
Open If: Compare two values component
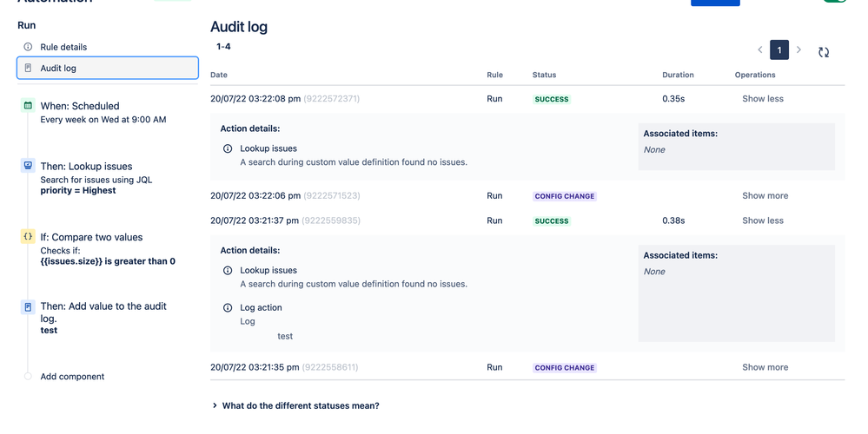[x=108, y=249]
